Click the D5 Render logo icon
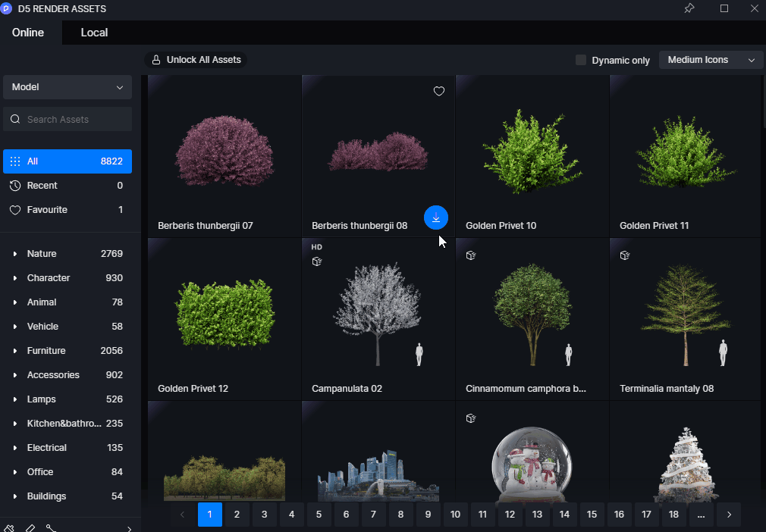Screen dimensions: 766x532 [6, 9]
